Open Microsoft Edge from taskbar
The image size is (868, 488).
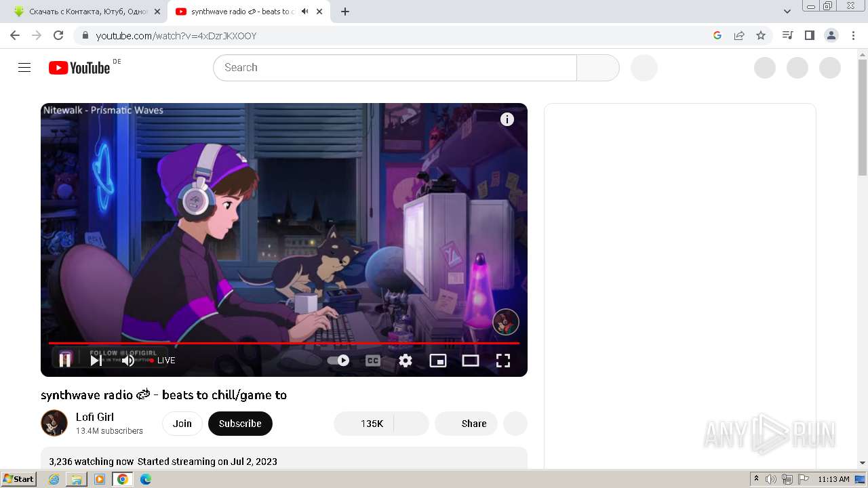tap(146, 479)
